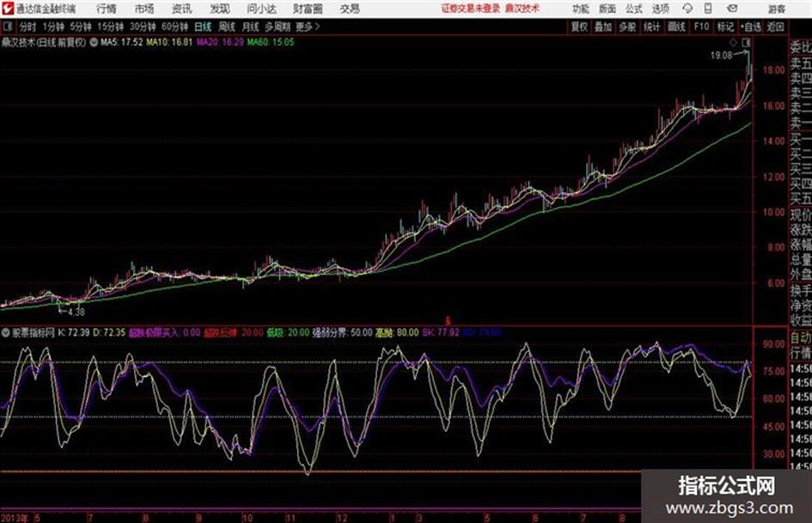
Task: Click the panel layout icon beside the diamond
Action: [x=746, y=42]
